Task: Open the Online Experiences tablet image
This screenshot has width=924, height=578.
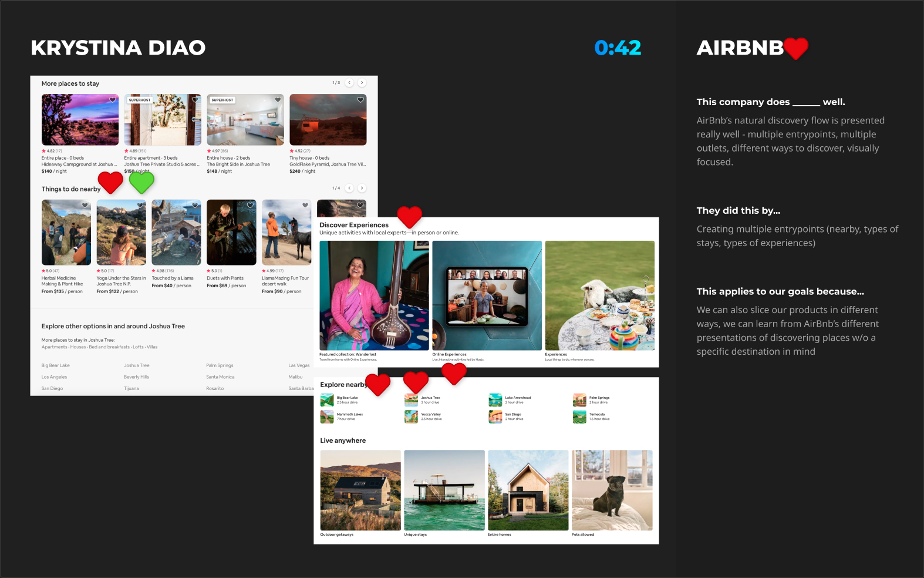Action: [x=487, y=295]
